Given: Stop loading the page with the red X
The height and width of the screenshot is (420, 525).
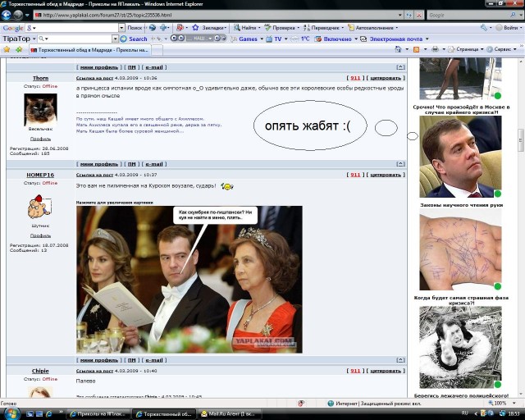Looking at the screenshot, I should coord(419,15).
